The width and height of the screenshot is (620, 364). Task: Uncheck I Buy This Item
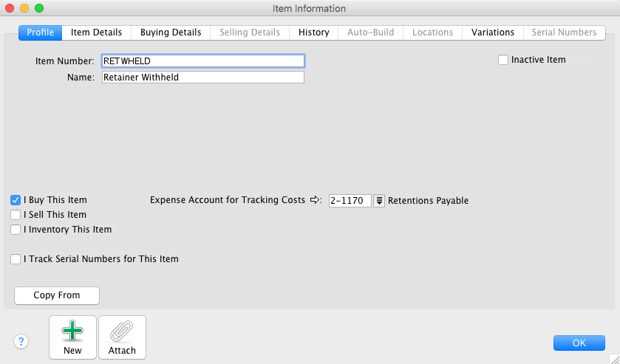[x=16, y=200]
